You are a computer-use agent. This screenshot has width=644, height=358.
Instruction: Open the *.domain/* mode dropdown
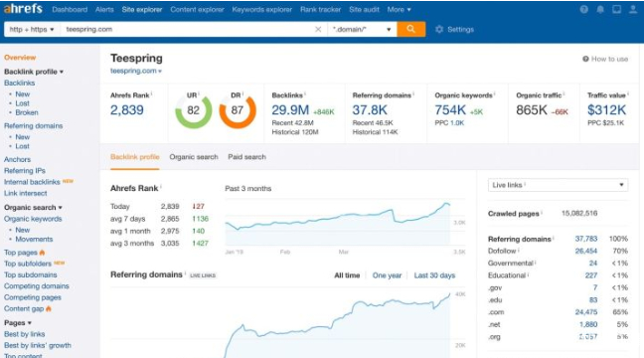point(362,29)
